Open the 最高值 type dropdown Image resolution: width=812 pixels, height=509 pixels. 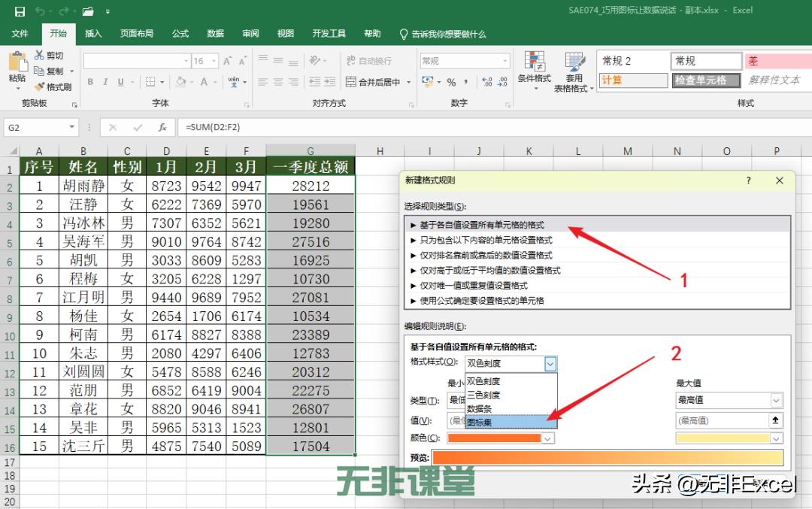tap(775, 400)
